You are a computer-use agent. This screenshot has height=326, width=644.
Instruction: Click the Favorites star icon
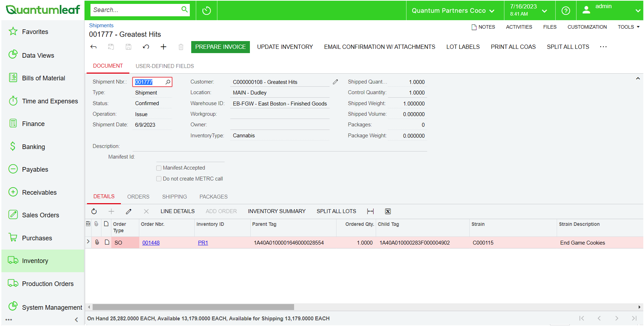click(x=13, y=32)
